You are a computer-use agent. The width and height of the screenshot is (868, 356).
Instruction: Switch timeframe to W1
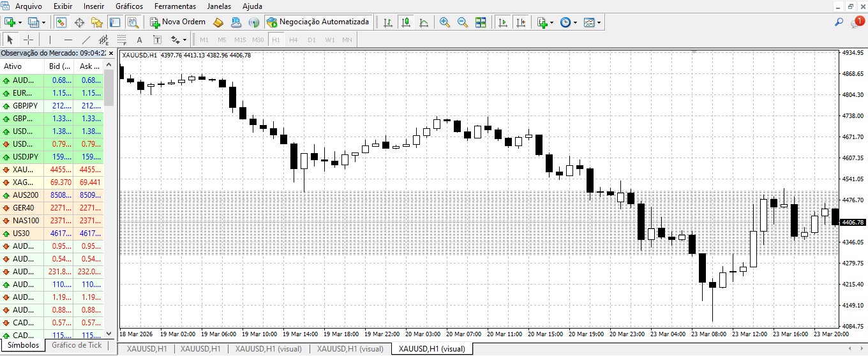tap(329, 40)
